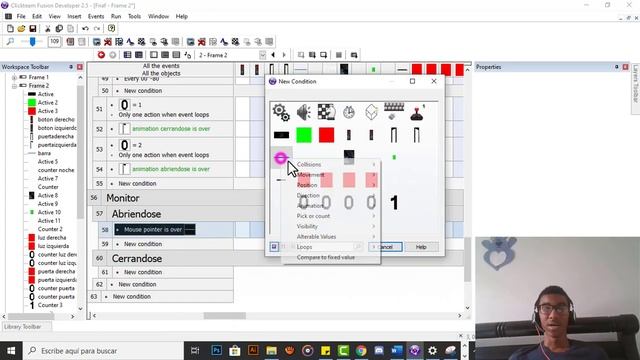640x360 pixels.
Task: Select the System gears icon in New Condition
Action: click(x=281, y=112)
